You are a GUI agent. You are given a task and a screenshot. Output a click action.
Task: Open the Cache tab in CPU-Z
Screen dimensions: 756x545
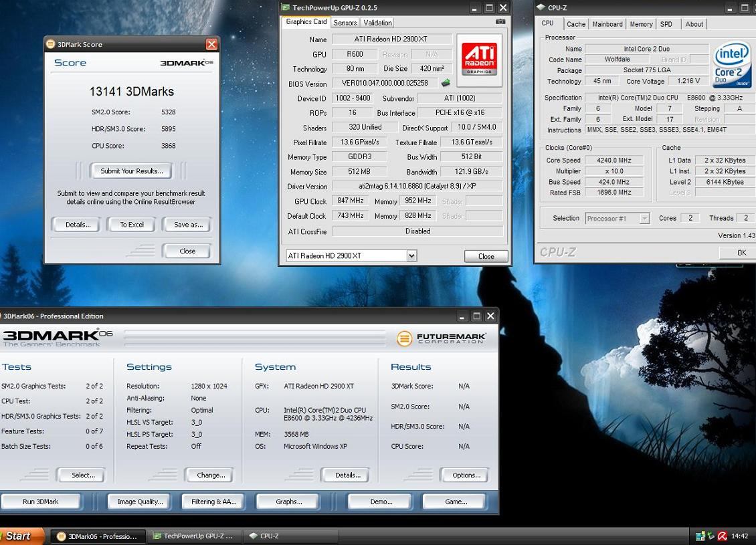coord(575,24)
